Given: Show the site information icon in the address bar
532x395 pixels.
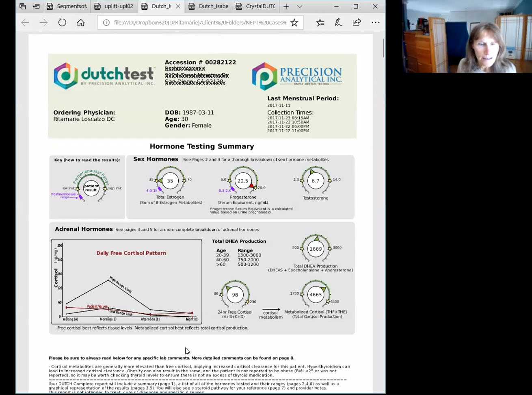Looking at the screenshot, I should click(x=106, y=23).
